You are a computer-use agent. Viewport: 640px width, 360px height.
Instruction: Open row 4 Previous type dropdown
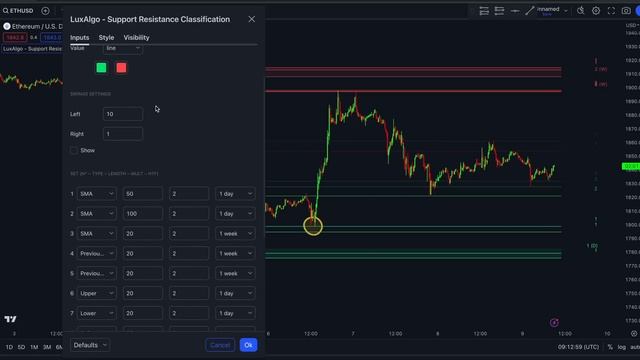point(96,253)
